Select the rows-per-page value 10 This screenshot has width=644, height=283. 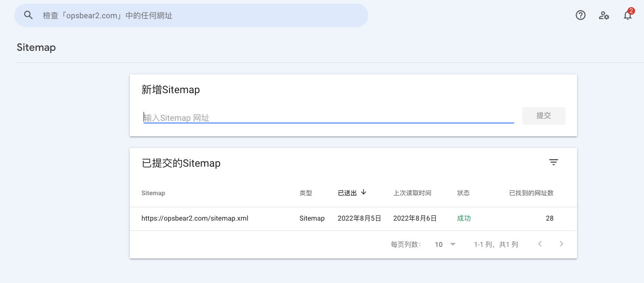pyautogui.click(x=439, y=244)
